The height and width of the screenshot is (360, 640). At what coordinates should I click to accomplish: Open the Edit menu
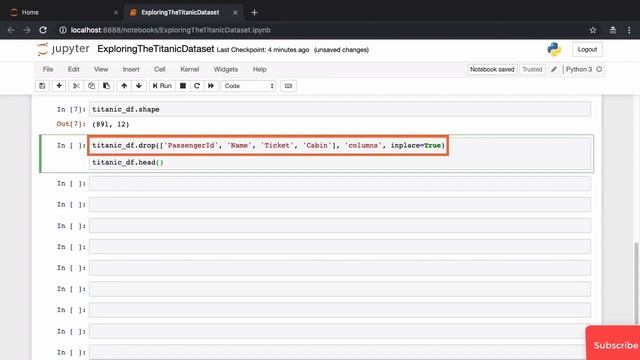point(73,69)
